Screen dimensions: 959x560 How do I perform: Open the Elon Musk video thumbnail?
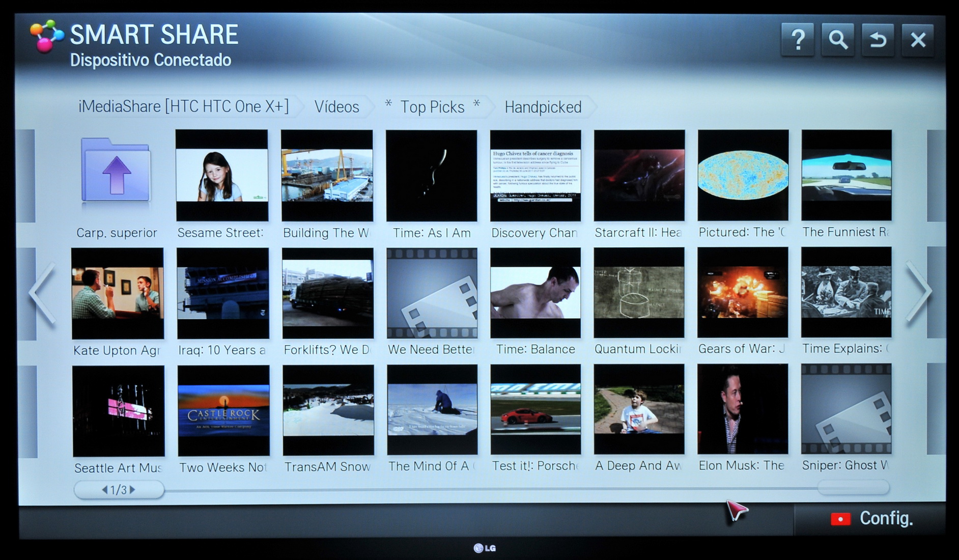(x=742, y=409)
